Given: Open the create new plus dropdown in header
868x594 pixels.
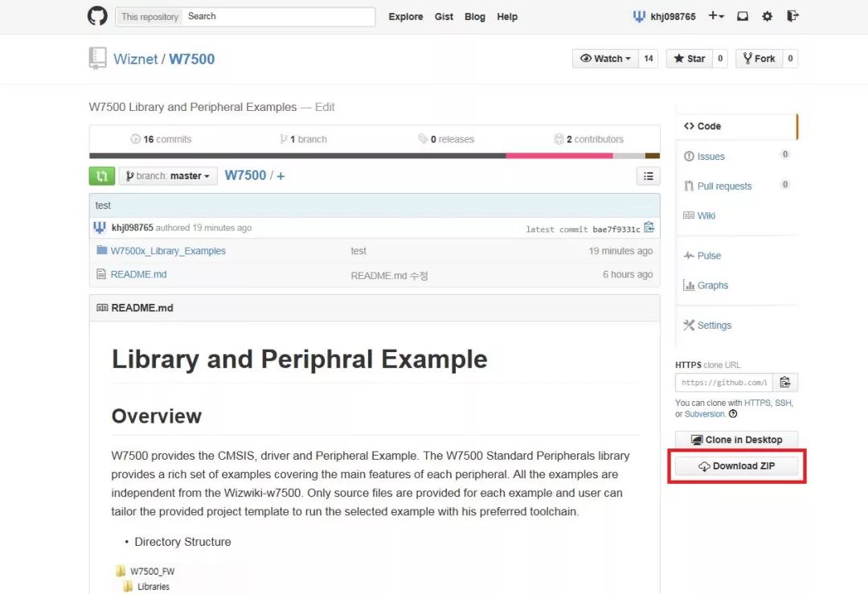Looking at the screenshot, I should [x=716, y=16].
